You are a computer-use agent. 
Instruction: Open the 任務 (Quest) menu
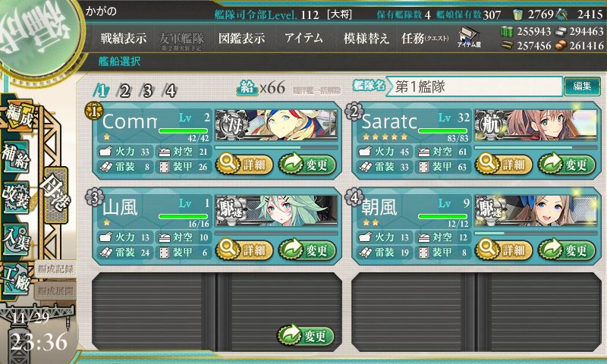pyautogui.click(x=425, y=38)
